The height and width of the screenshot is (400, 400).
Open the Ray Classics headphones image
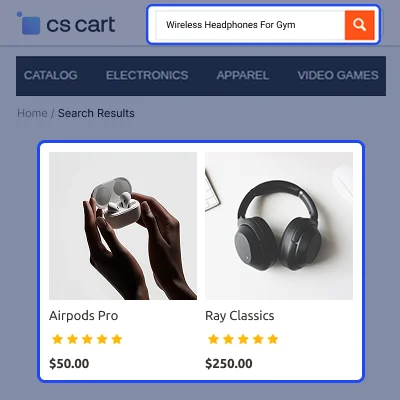pos(279,226)
